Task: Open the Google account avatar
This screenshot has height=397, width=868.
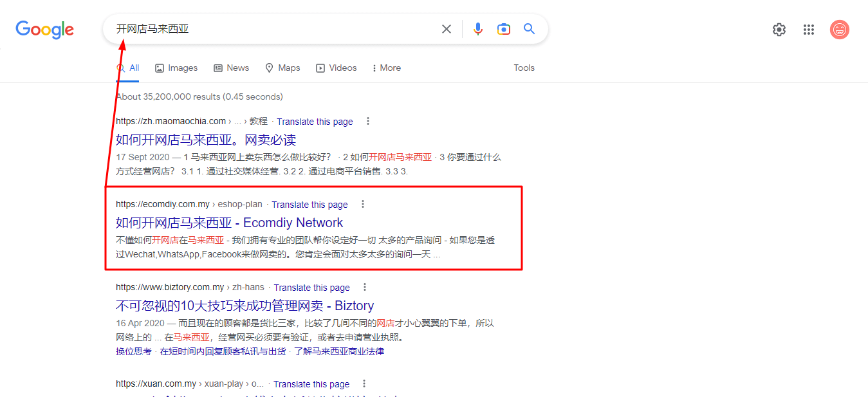Action: pyautogui.click(x=840, y=30)
